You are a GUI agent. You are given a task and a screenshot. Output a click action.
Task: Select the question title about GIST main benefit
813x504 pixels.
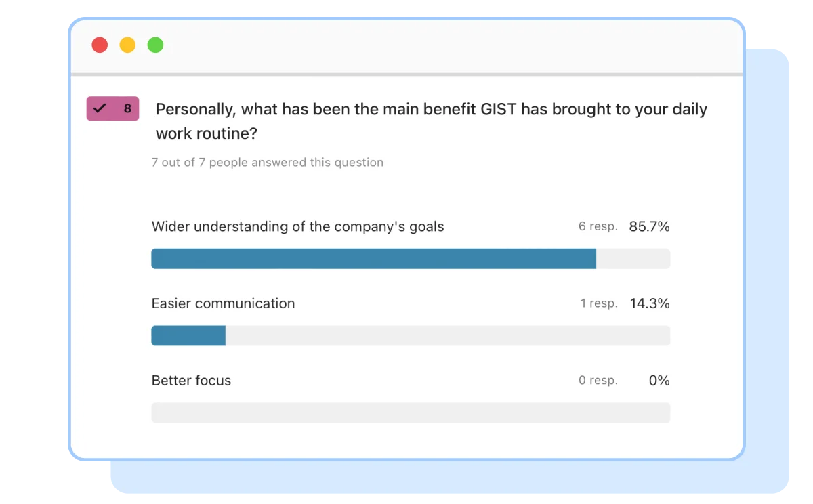click(431, 121)
